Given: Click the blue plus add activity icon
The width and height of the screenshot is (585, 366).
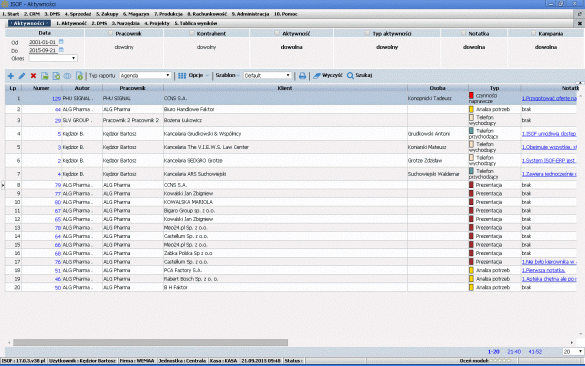Looking at the screenshot, I should tap(10, 76).
